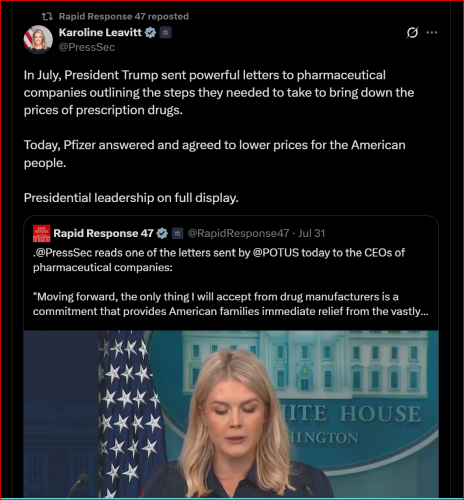This screenshot has height=500, width=464.
Task: Click 'Rapid Response 47 reposted' label
Action: point(124,16)
